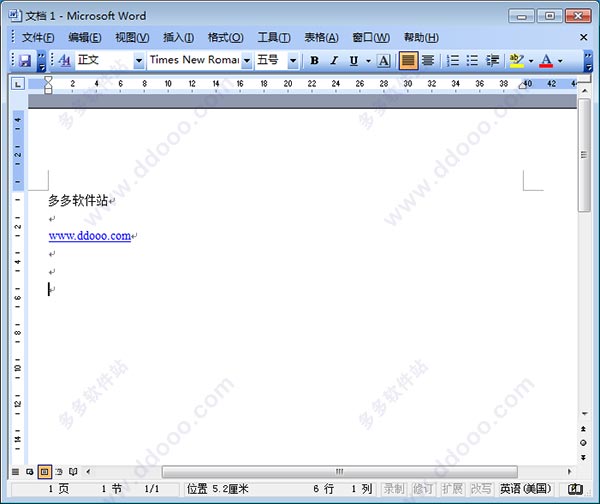The width and height of the screenshot is (600, 504).
Task: Click the tab-stop type selector on the ruler
Action: pyautogui.click(x=18, y=84)
